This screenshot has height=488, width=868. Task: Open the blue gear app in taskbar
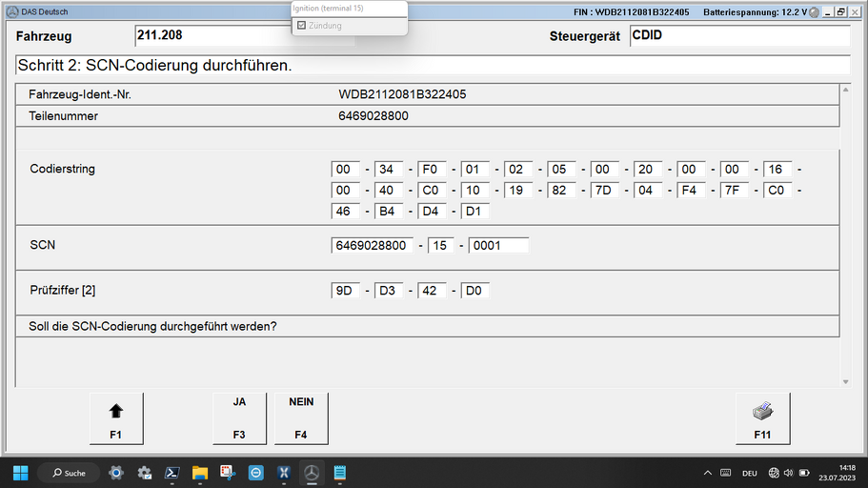(x=116, y=473)
